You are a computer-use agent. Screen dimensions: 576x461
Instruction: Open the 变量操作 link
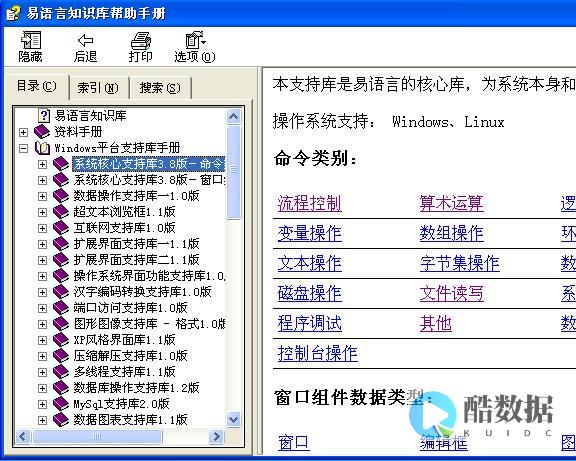309,233
